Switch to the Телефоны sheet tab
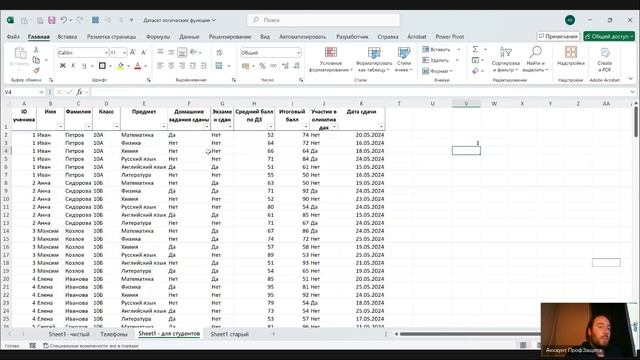The width and height of the screenshot is (640, 360). (114, 334)
